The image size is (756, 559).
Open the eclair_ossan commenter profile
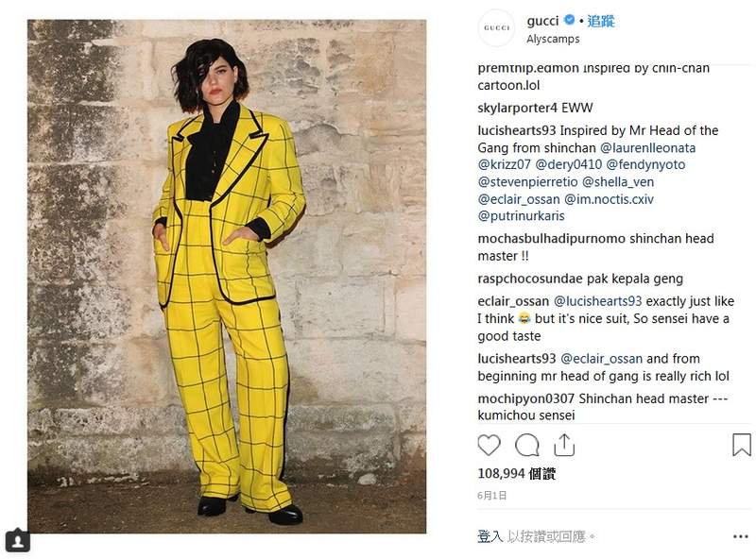513,301
